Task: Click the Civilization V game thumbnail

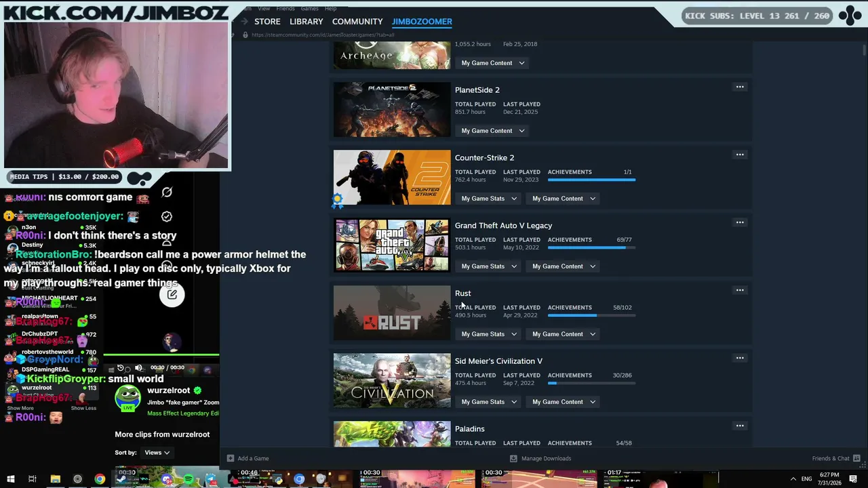Action: [x=392, y=381]
